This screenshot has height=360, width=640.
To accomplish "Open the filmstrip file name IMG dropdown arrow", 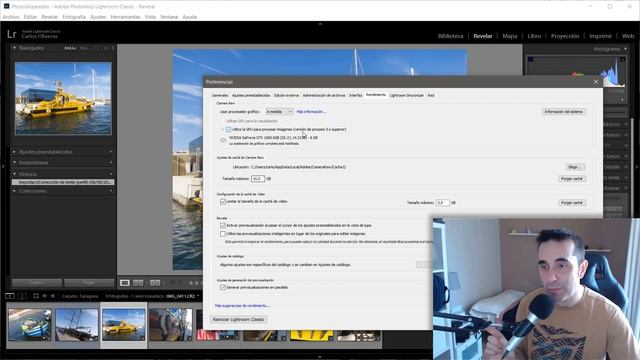I will 198,296.
